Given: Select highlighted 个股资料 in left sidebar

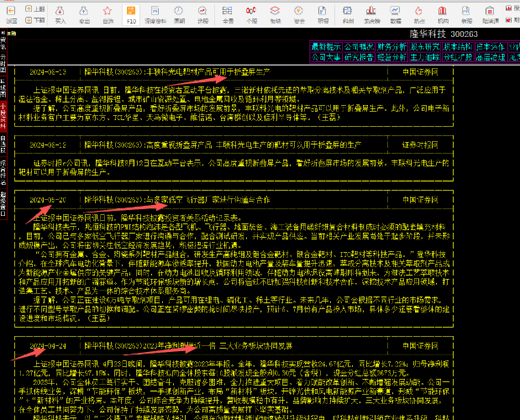Looking at the screenshot, I should (3, 116).
